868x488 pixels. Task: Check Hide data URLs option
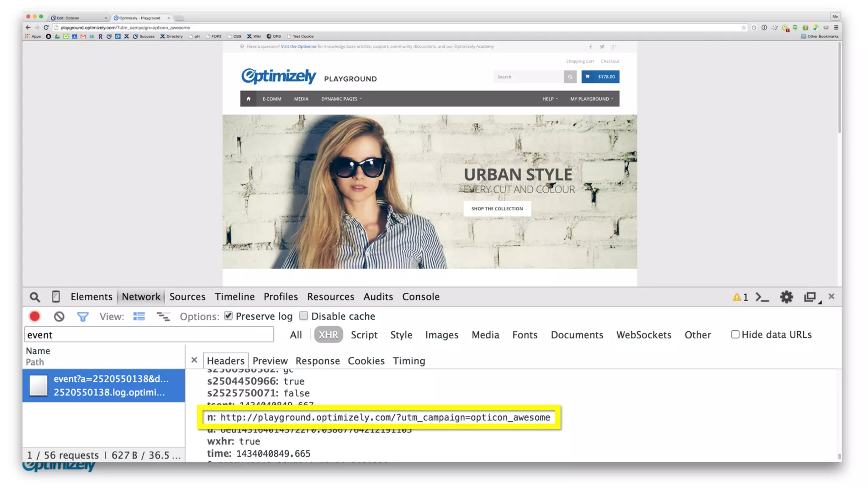pyautogui.click(x=735, y=335)
